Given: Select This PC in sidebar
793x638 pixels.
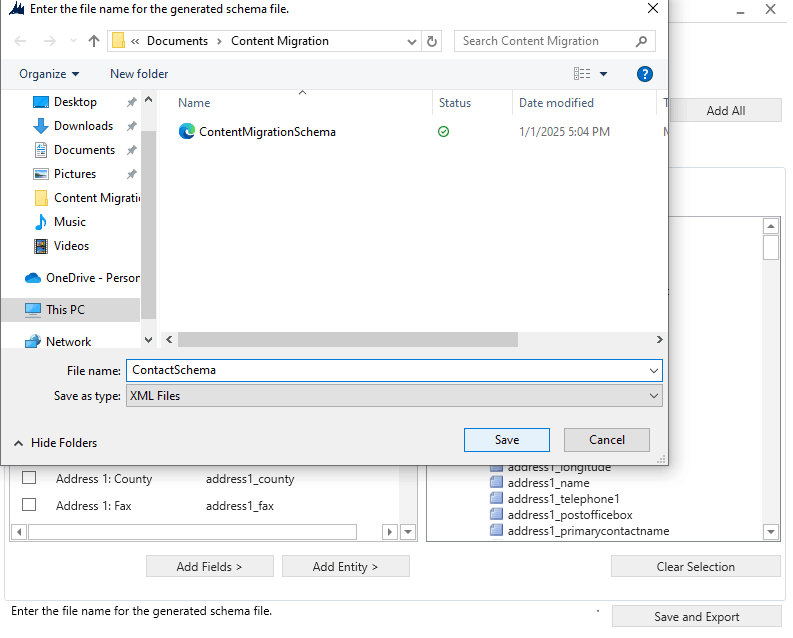Looking at the screenshot, I should pyautogui.click(x=65, y=310).
